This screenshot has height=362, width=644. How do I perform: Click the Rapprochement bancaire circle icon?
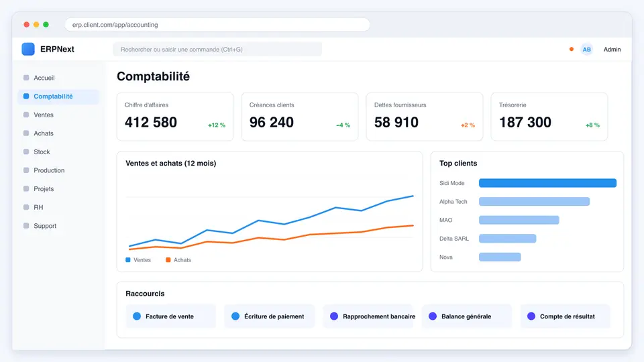click(334, 316)
